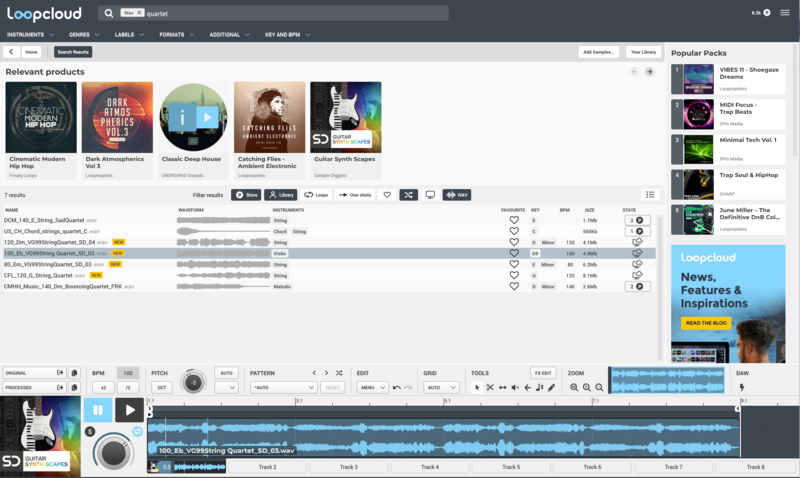This screenshot has height=478, width=800.
Task: Shuffle the pattern with crossed-arrows icon
Action: pos(339,373)
